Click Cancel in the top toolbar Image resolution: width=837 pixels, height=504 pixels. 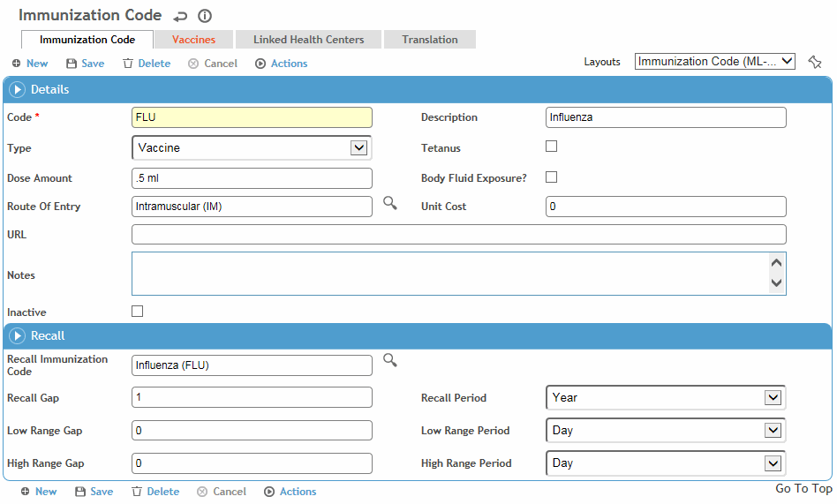pos(213,64)
